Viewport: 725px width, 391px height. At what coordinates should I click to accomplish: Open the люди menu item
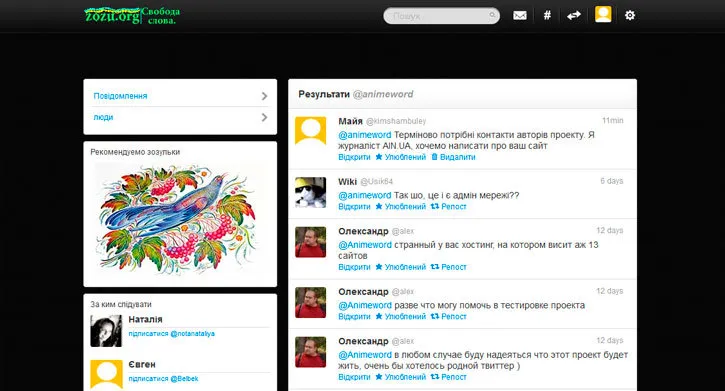tap(180, 117)
